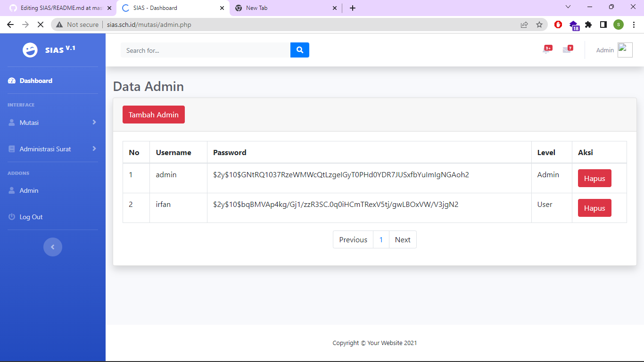The width and height of the screenshot is (644, 362).
Task: Click the browser extensions puzzle icon
Action: 588,25
